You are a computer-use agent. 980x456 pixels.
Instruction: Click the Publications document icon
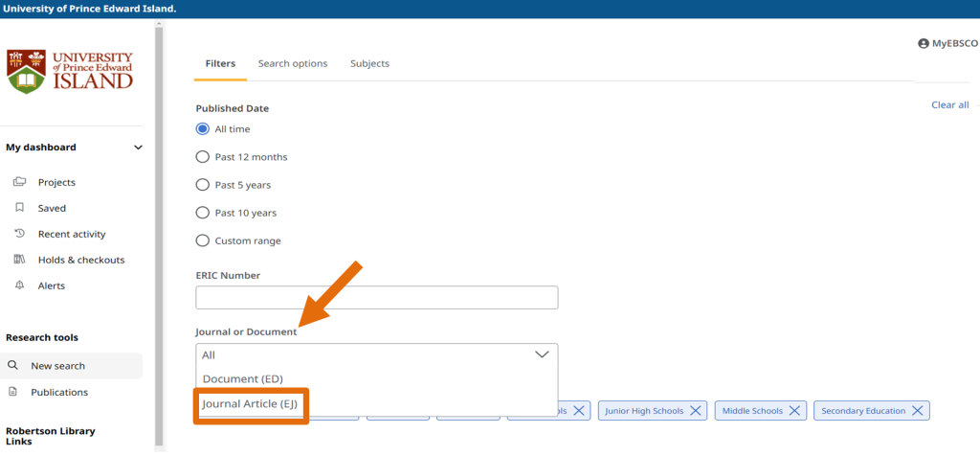tap(13, 392)
